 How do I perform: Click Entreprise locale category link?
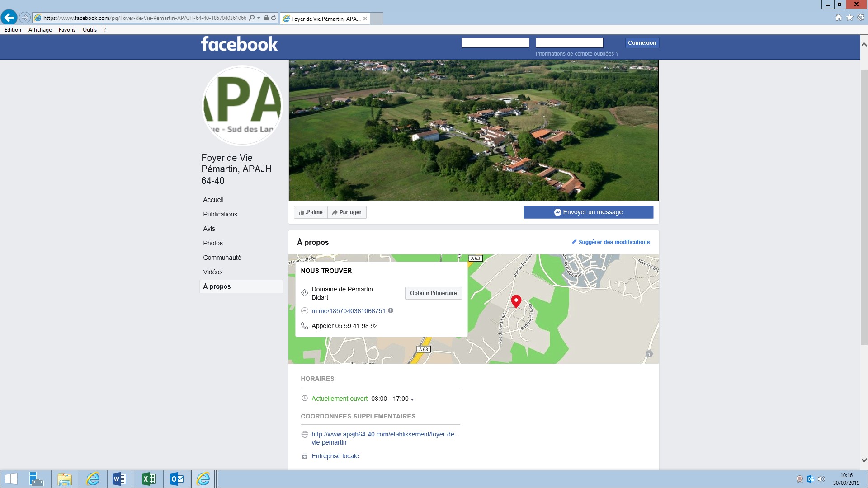pyautogui.click(x=335, y=456)
